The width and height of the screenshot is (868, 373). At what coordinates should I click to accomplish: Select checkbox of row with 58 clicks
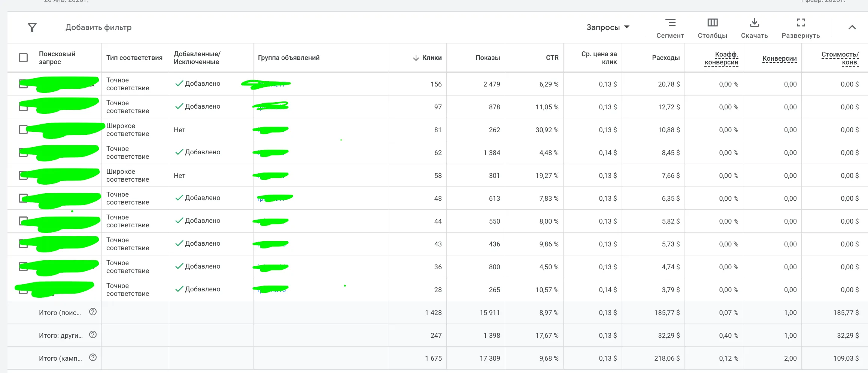click(x=22, y=175)
